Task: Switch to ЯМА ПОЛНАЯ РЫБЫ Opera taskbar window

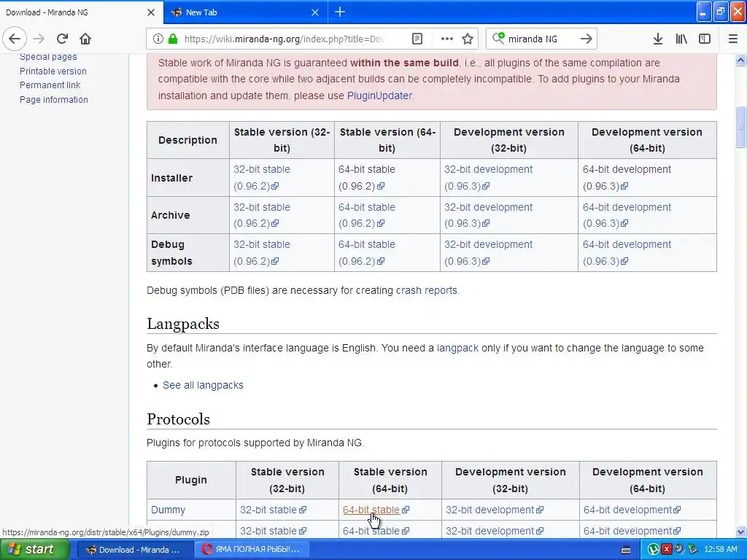Action: pyautogui.click(x=252, y=550)
